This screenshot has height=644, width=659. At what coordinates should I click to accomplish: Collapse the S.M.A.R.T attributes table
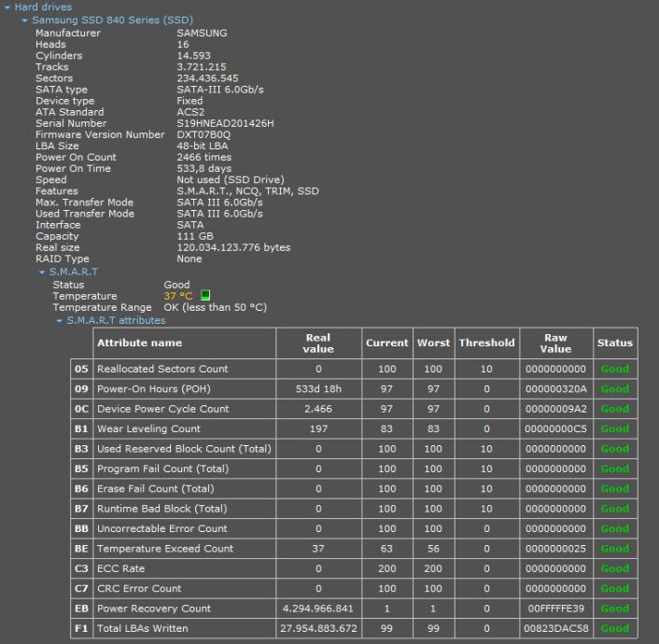pyautogui.click(x=59, y=321)
